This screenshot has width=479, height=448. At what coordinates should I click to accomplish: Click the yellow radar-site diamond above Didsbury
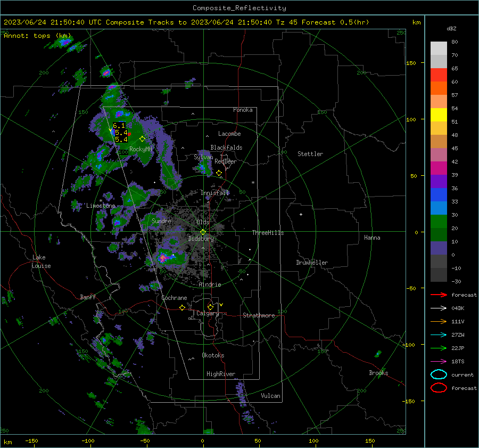point(203,232)
